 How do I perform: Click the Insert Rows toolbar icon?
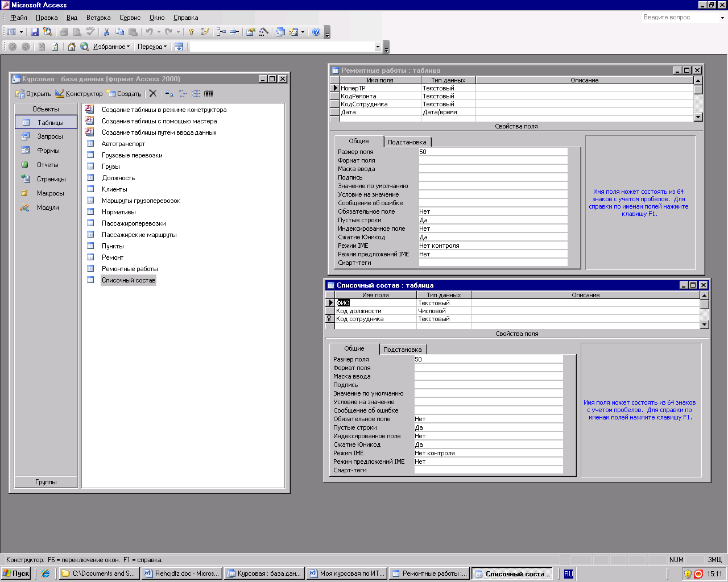coord(221,32)
